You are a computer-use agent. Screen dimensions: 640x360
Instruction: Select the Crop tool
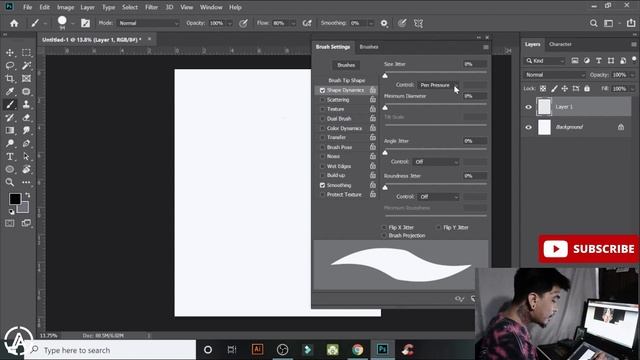(10, 78)
